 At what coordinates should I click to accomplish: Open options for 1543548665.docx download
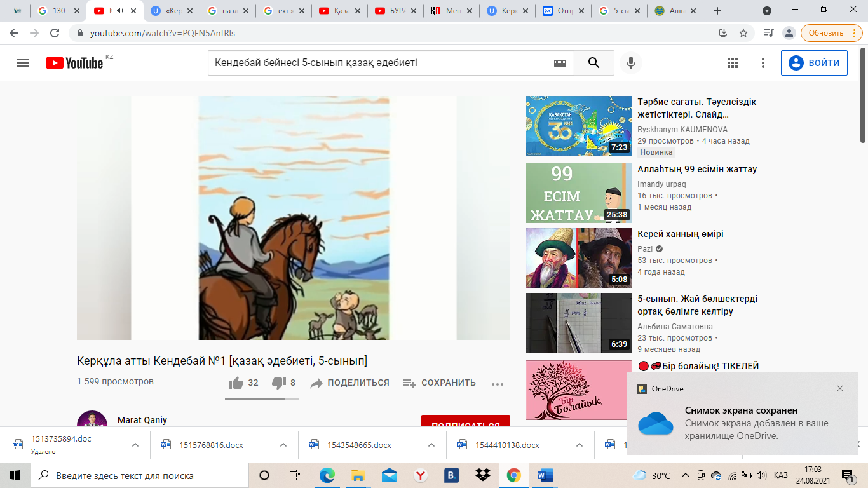tap(431, 445)
